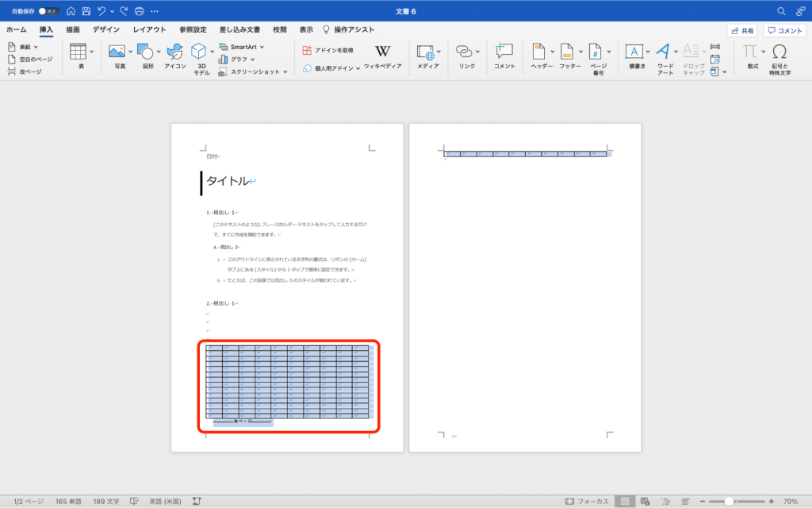
Task: Switch to outline view in status bar
Action: point(665,502)
